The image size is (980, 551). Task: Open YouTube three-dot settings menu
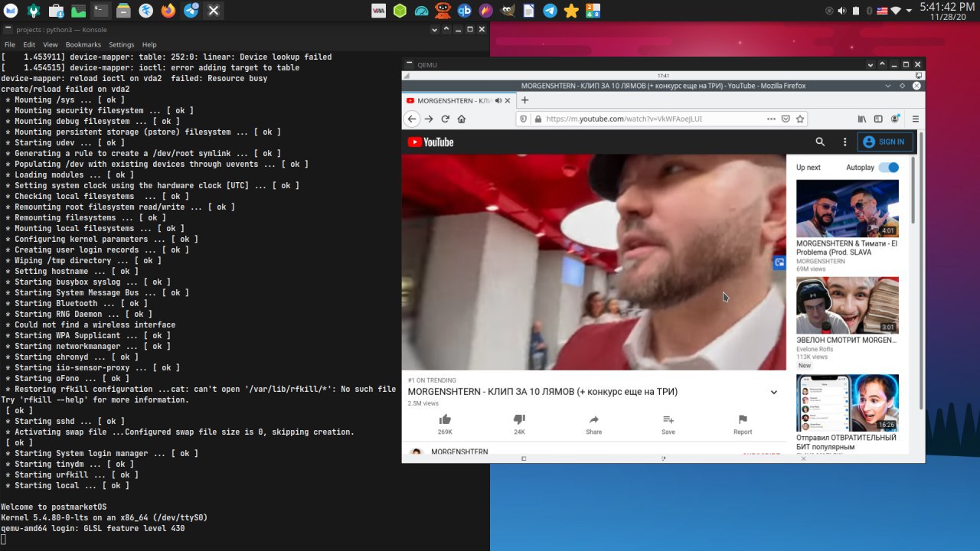845,142
